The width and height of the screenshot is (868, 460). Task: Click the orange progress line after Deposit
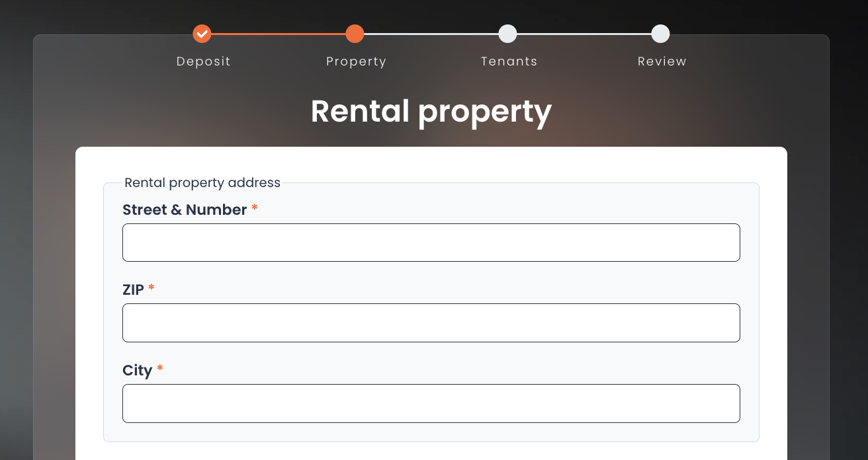[278, 34]
